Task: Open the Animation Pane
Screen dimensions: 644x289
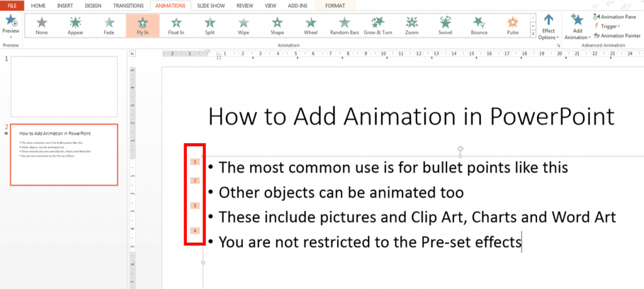Action: (614, 17)
